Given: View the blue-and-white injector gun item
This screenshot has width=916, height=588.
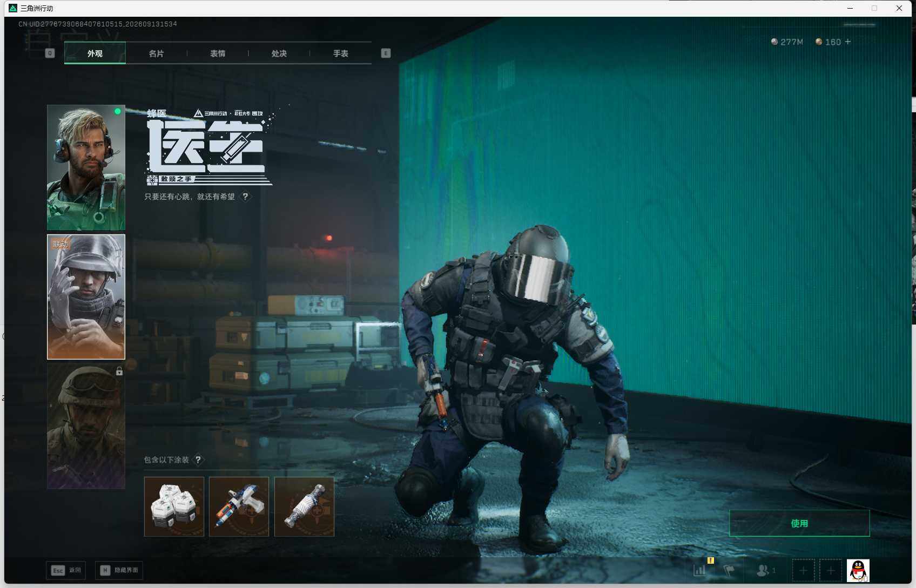Looking at the screenshot, I should pos(239,506).
